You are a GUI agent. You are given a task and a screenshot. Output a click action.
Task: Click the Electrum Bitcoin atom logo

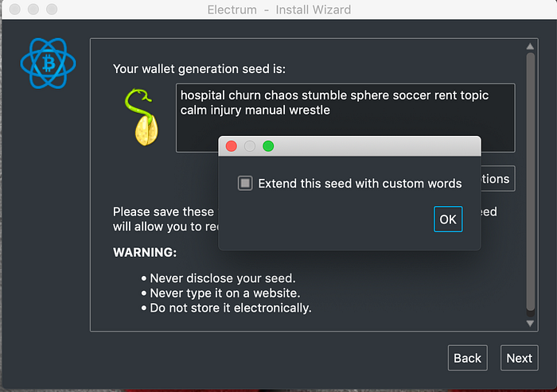48,63
